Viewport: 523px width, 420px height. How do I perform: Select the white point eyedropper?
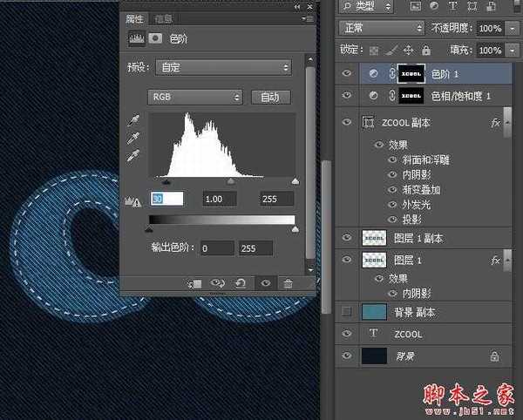tap(133, 156)
